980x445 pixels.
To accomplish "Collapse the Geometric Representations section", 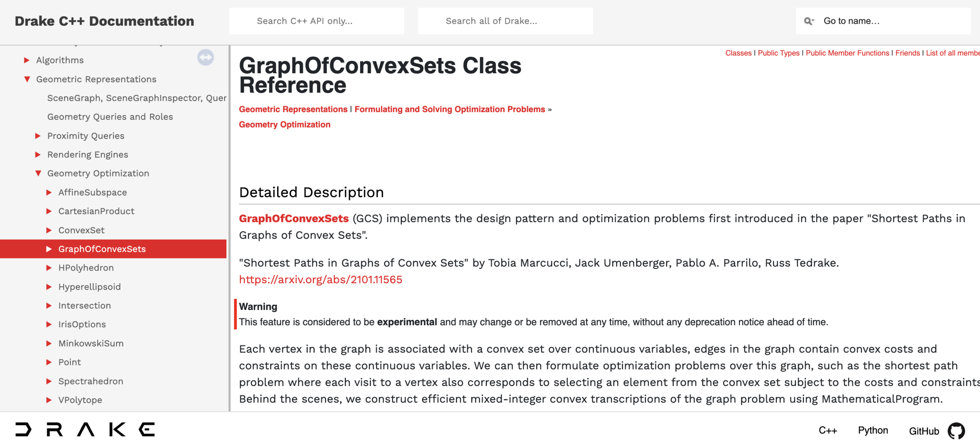I will pos(27,80).
